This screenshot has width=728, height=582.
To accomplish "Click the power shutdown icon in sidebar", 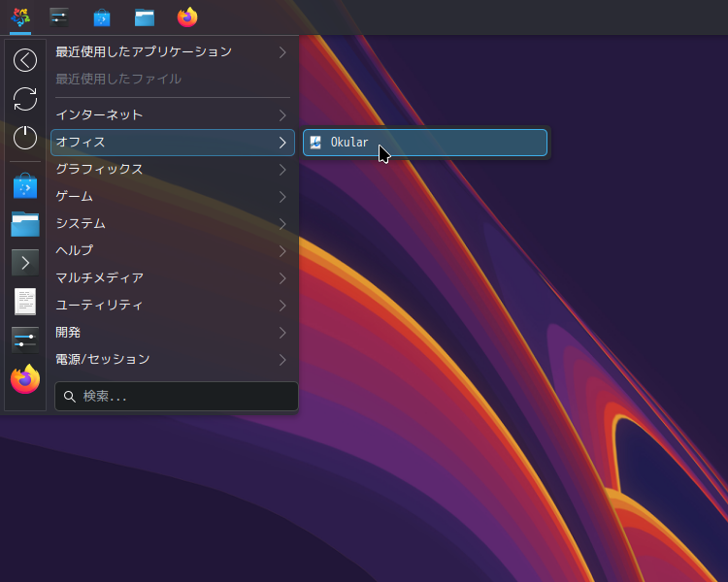I will [25, 138].
